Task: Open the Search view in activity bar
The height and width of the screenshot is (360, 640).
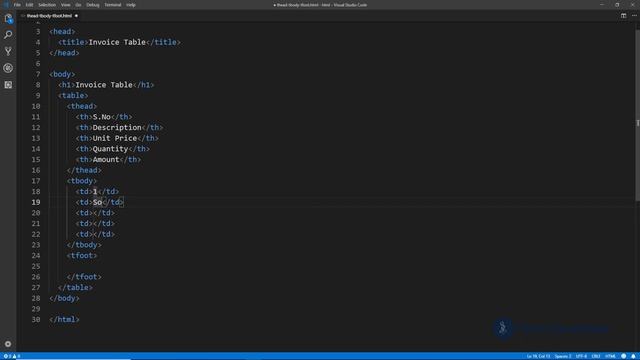Action: point(8,35)
